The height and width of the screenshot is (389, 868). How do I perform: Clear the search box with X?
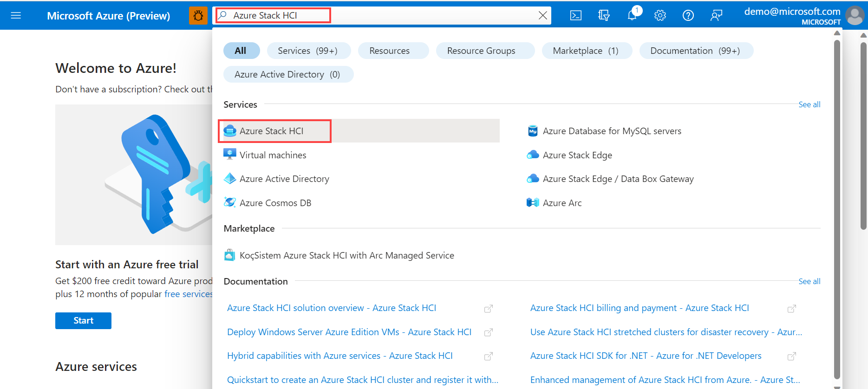(x=542, y=15)
